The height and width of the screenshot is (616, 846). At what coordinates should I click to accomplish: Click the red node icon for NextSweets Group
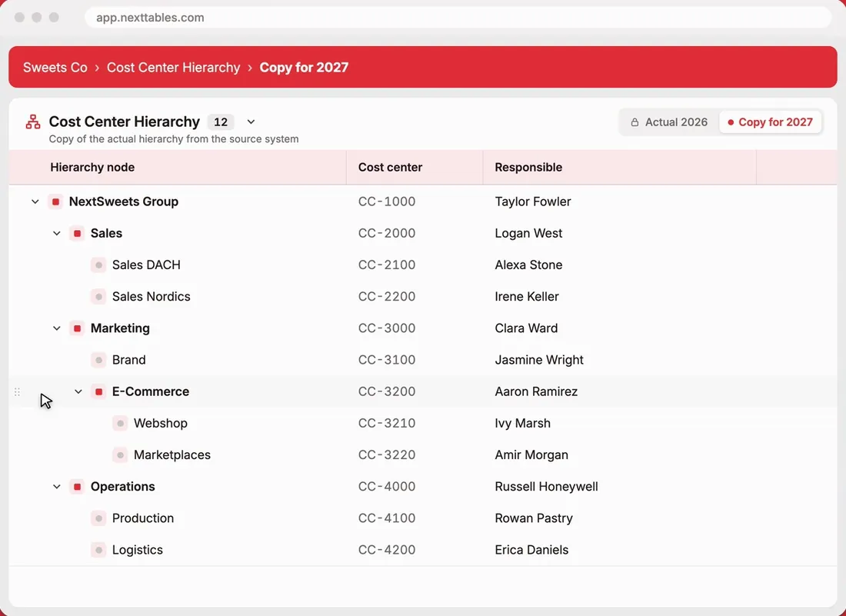click(55, 201)
